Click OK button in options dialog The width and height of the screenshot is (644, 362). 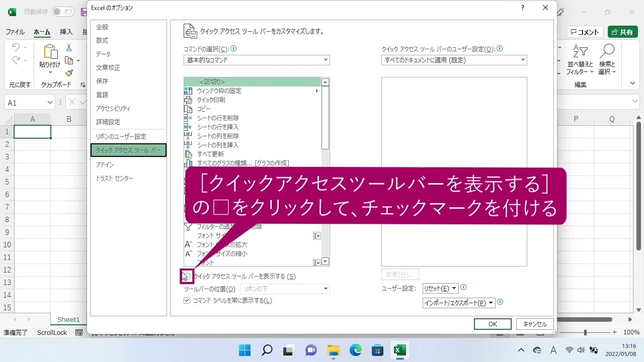(x=493, y=324)
